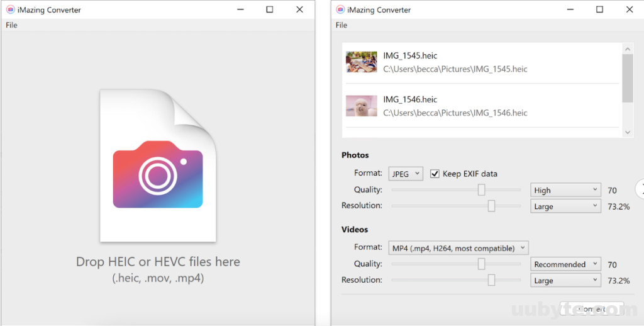Click Photos Quality slider handle
644x326 pixels.
click(x=481, y=190)
